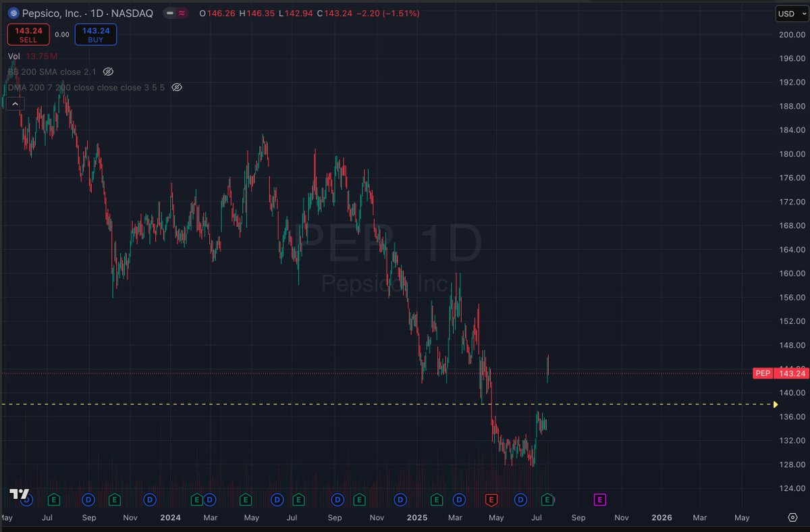Click the 0.00 spread value between Sell and Buy
Screen dimensions: 810x532
pyautogui.click(x=62, y=34)
